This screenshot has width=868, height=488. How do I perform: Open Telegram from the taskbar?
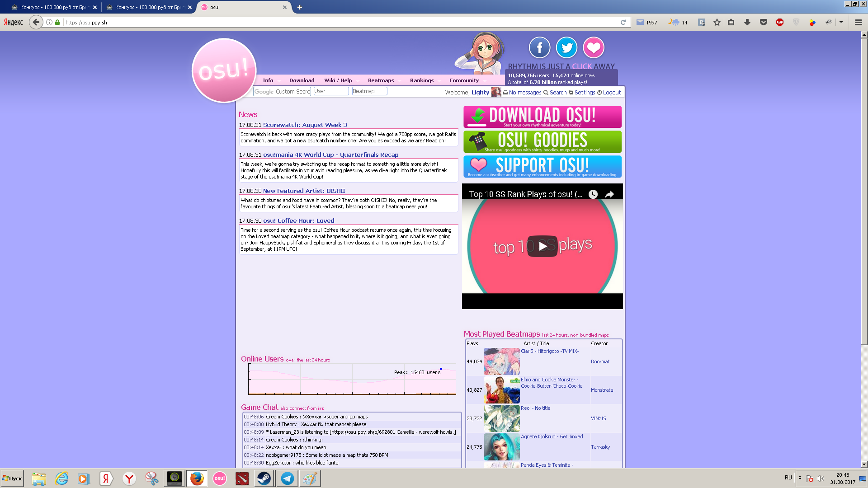click(x=287, y=479)
